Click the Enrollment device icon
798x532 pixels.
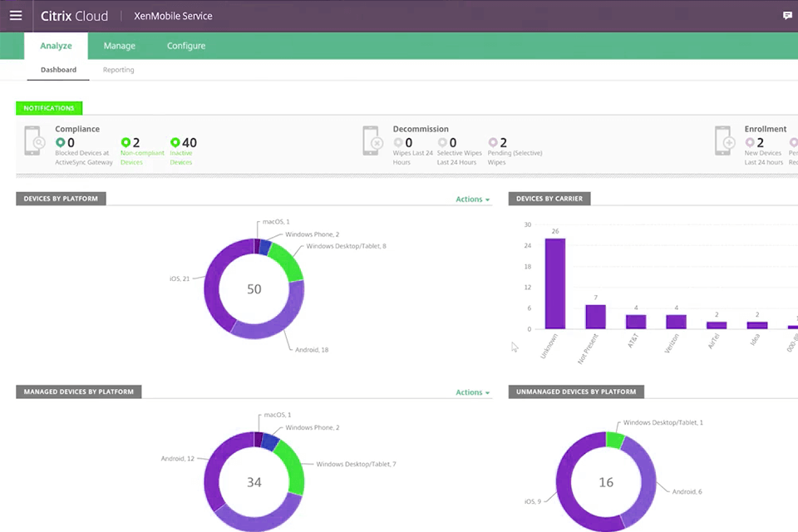(x=725, y=143)
